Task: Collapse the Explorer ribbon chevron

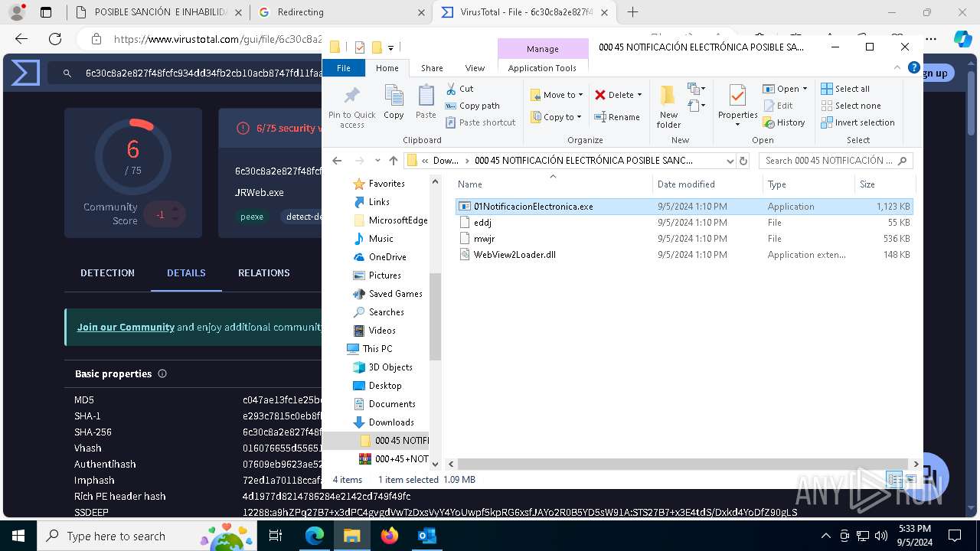Action: (x=898, y=68)
